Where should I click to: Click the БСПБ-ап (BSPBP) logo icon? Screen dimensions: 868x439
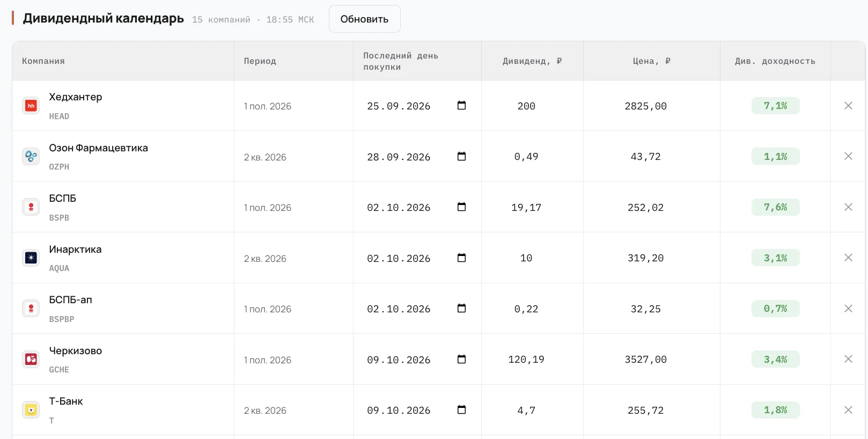[31, 309]
